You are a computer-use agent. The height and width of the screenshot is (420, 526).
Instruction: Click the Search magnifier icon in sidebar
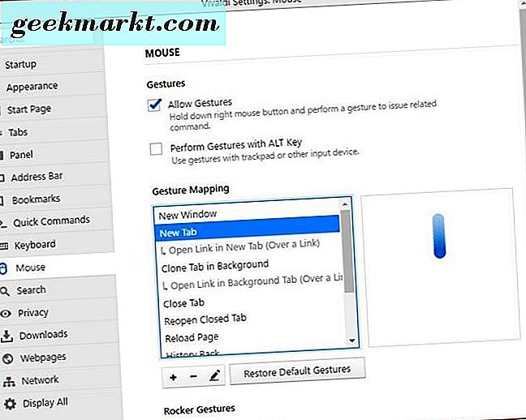tap(5, 290)
